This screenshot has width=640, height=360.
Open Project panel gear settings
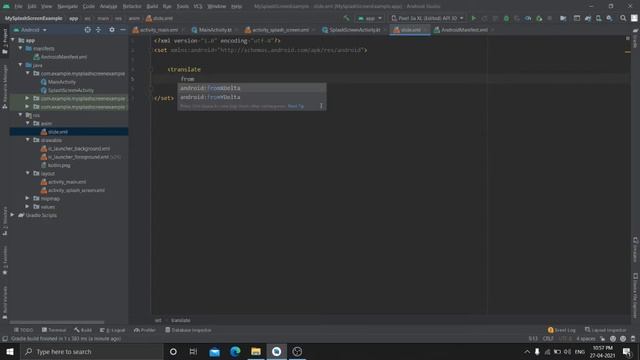point(112,30)
